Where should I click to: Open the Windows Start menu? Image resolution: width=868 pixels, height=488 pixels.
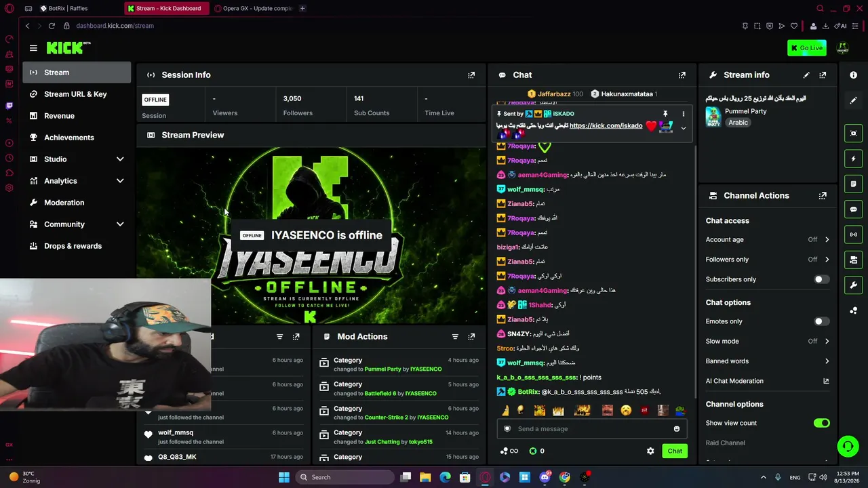pos(284,477)
